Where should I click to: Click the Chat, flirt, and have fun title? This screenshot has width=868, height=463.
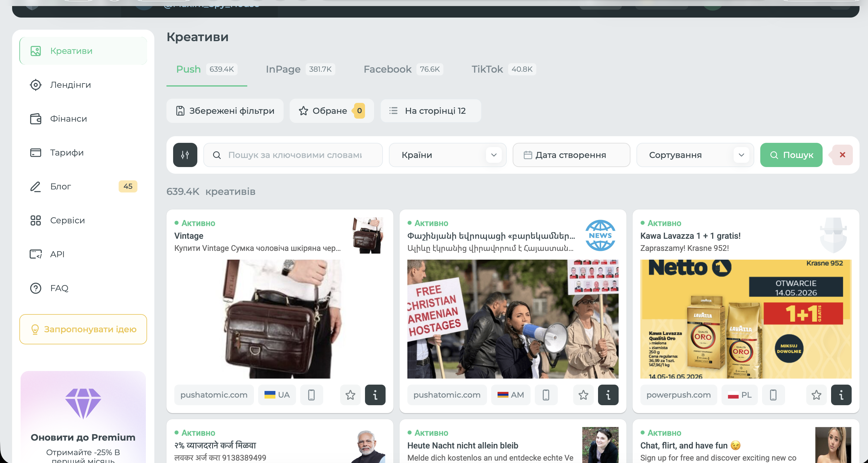pyautogui.click(x=690, y=446)
